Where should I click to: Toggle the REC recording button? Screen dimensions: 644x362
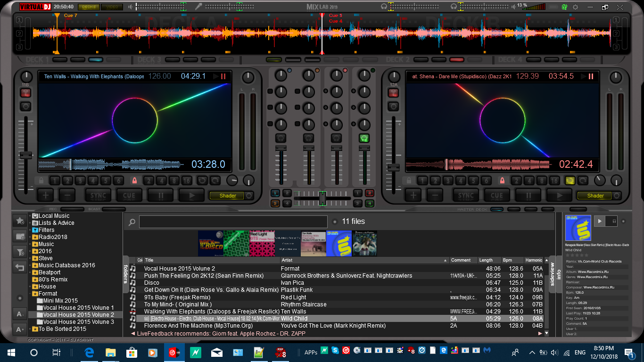[72, 209]
